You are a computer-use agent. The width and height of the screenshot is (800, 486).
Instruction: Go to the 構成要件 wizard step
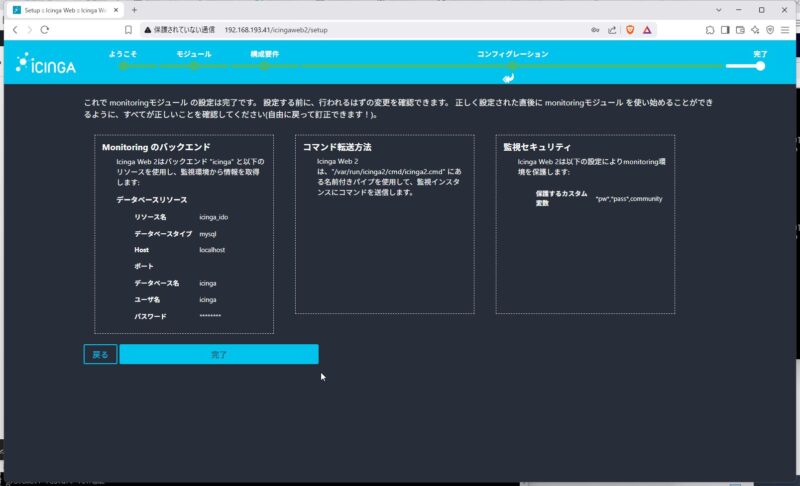(264, 54)
